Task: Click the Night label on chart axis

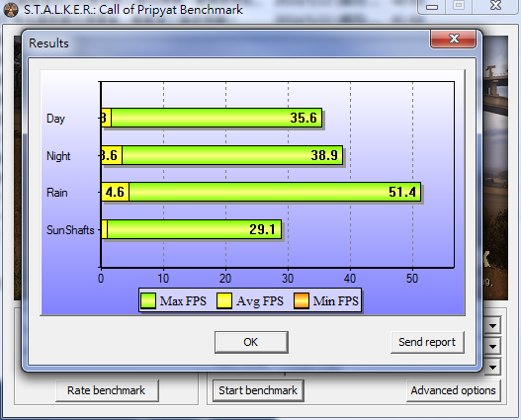Action: [x=58, y=156]
